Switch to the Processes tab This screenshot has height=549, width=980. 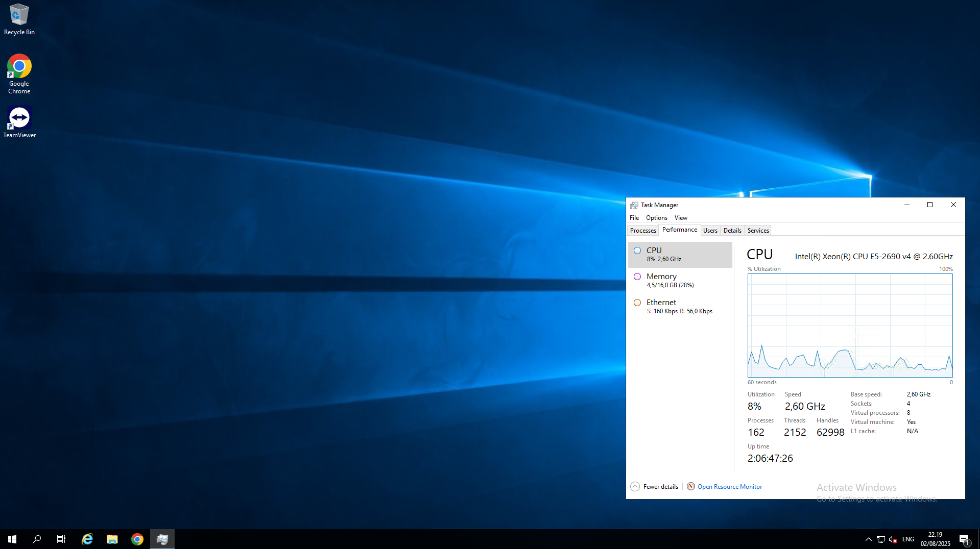point(643,230)
